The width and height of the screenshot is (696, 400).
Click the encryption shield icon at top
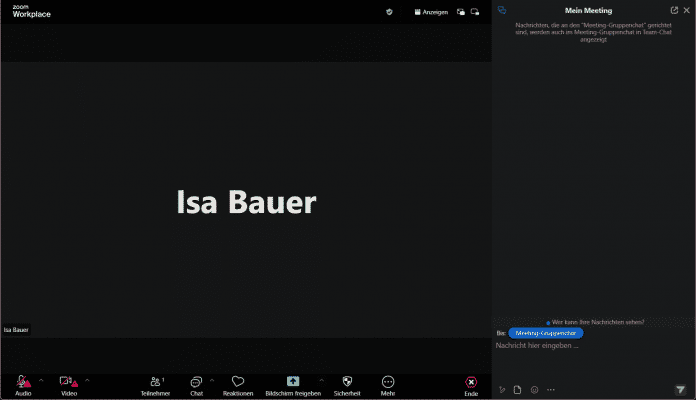click(389, 12)
